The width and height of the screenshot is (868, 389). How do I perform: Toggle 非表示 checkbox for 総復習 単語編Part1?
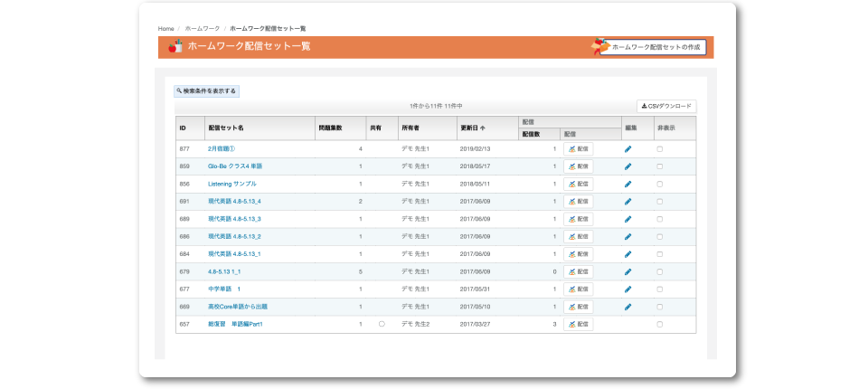660,324
